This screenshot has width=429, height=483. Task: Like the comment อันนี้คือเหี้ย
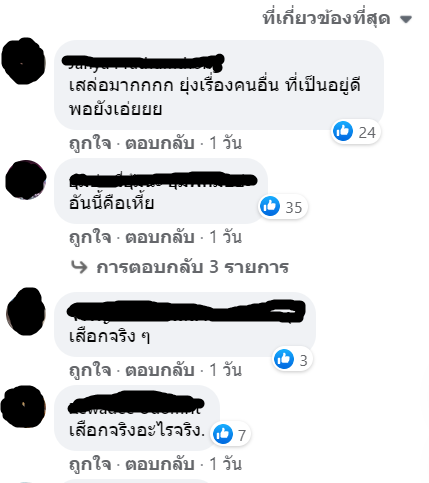pyautogui.click(x=90, y=237)
